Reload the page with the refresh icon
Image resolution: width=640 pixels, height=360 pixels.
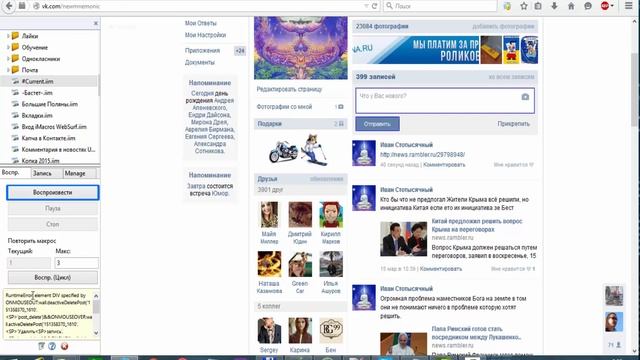374,6
